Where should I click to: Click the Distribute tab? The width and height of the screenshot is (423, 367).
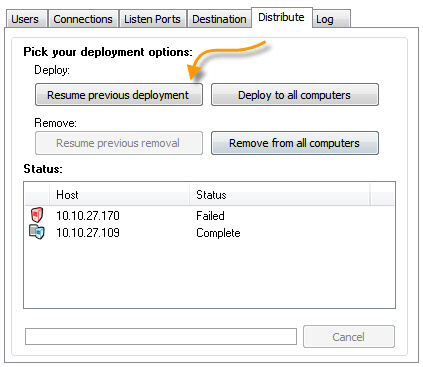(282, 17)
